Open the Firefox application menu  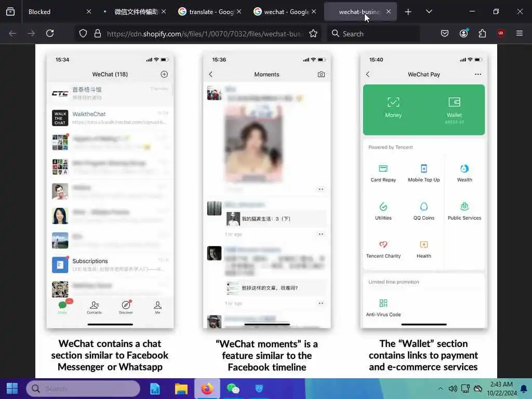click(520, 33)
